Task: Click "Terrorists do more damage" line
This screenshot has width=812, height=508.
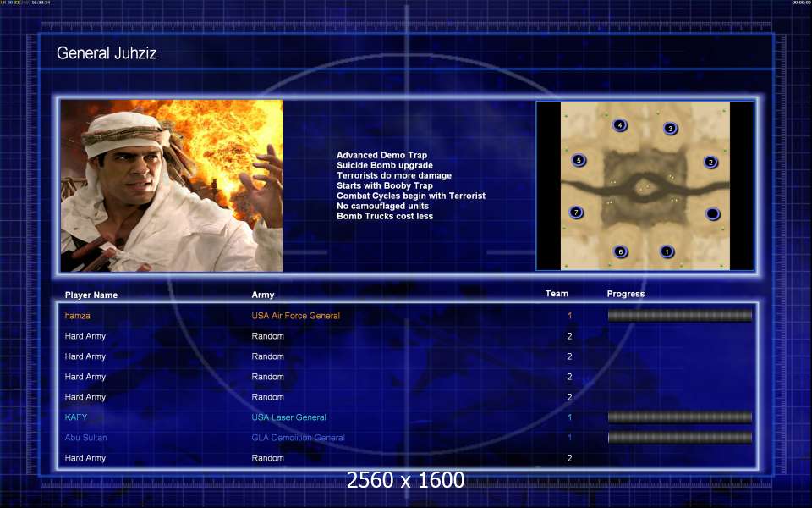Action: pos(394,175)
